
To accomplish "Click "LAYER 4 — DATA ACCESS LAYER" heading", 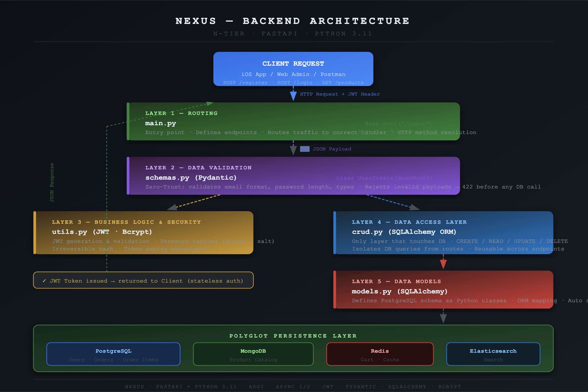I will click(409, 222).
